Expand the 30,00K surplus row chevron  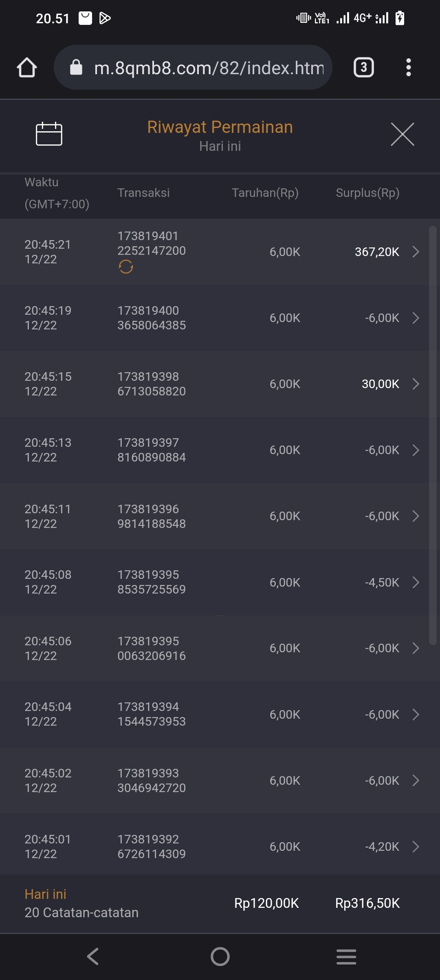coord(416,384)
